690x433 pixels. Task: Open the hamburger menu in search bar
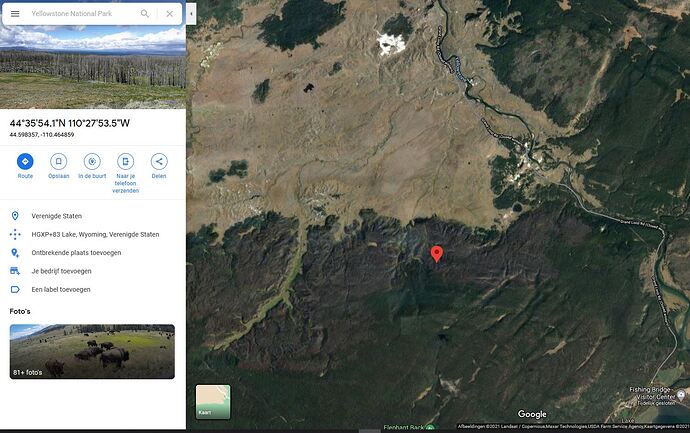(15, 14)
